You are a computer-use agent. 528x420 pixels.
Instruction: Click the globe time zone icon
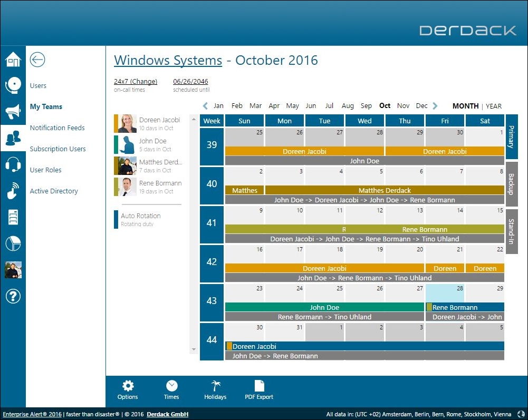point(521,414)
